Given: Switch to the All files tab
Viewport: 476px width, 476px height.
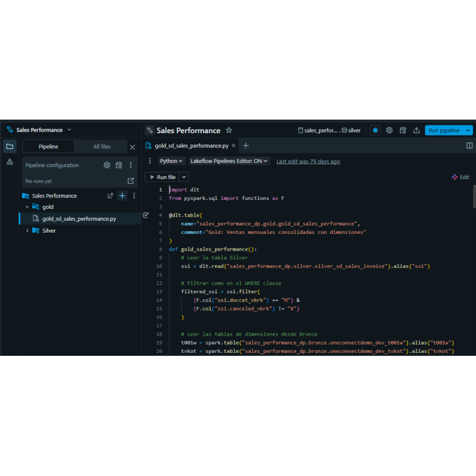Looking at the screenshot, I should click(x=101, y=146).
